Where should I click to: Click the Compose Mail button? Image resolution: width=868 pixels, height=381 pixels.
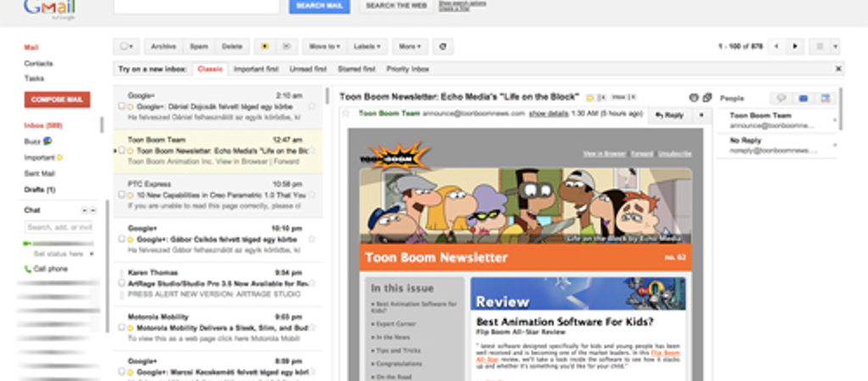[57, 100]
